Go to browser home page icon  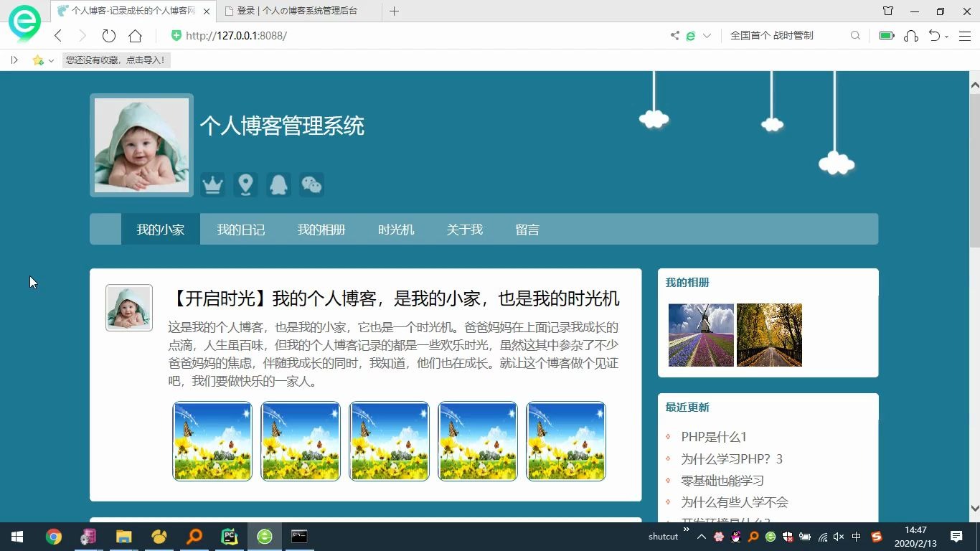[135, 35]
